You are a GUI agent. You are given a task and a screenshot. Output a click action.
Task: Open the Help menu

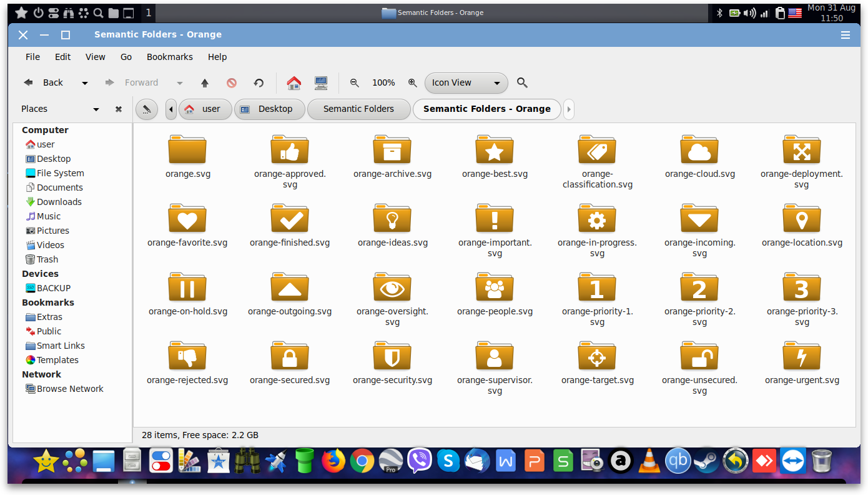[217, 57]
